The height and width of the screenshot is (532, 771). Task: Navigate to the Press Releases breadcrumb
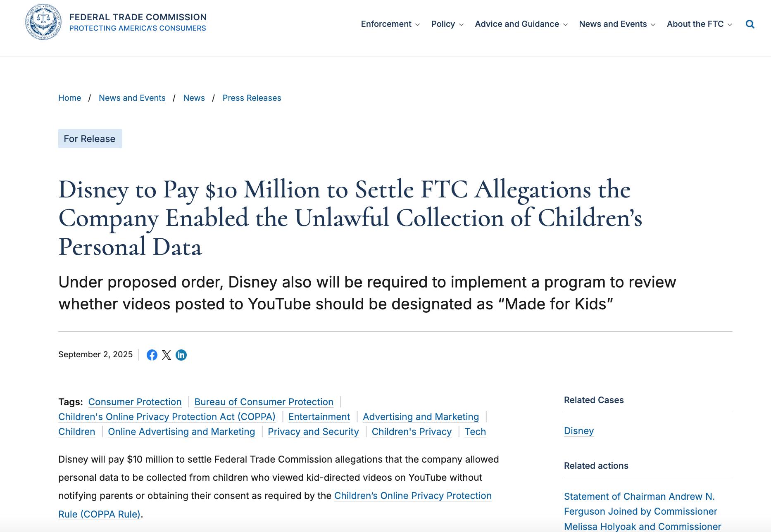click(x=252, y=98)
